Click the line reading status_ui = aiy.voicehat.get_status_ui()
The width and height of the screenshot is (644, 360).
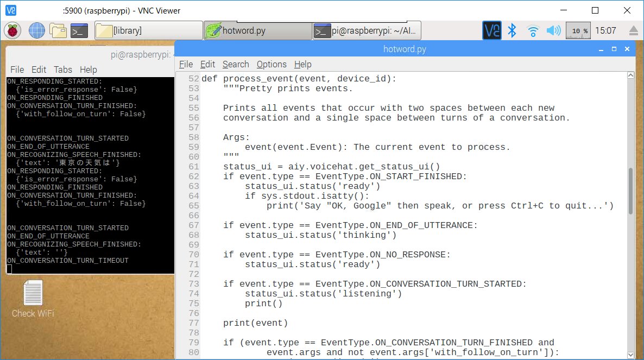coord(331,167)
